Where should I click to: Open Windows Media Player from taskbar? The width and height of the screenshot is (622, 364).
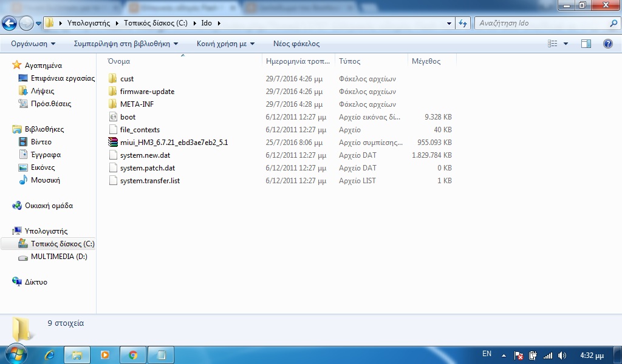104,355
